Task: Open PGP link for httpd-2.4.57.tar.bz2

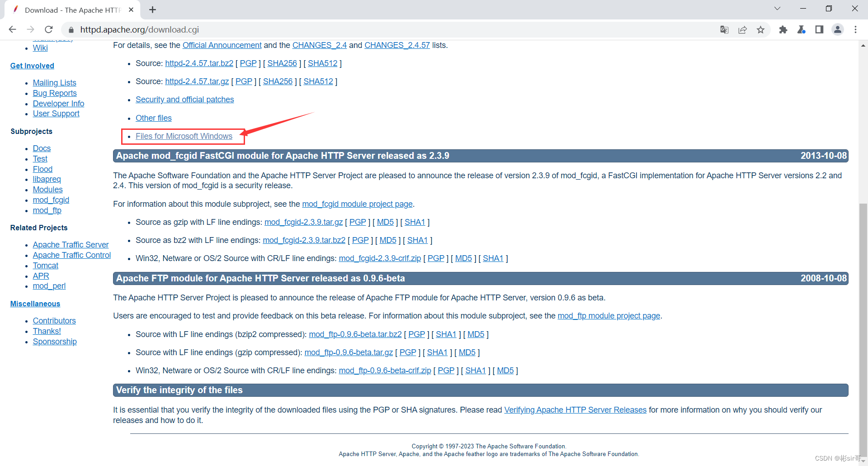Action: pos(248,63)
